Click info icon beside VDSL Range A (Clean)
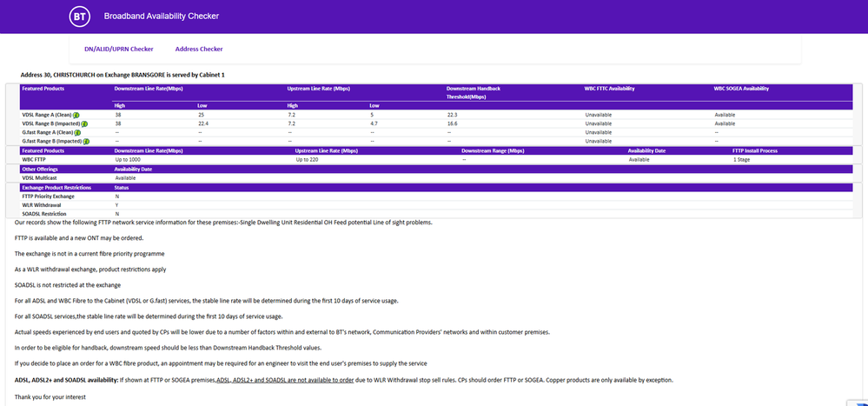Screen dimensions: 868x406 [76, 115]
